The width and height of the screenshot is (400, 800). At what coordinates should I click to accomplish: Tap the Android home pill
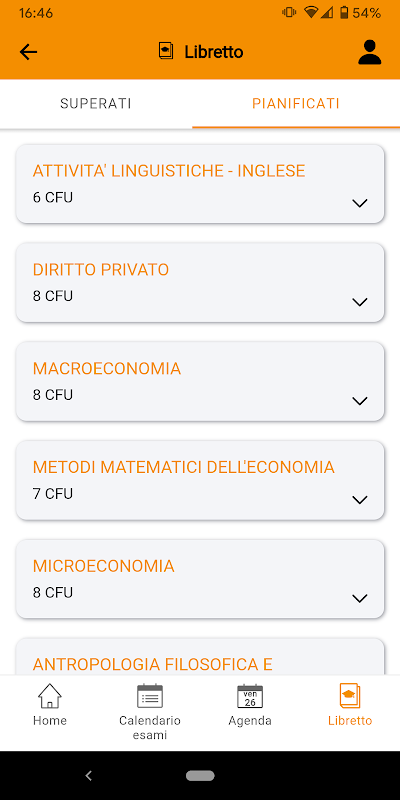click(200, 776)
